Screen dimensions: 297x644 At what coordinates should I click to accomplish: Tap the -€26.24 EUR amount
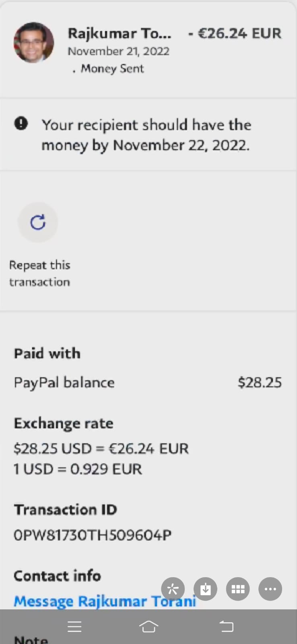pos(235,33)
